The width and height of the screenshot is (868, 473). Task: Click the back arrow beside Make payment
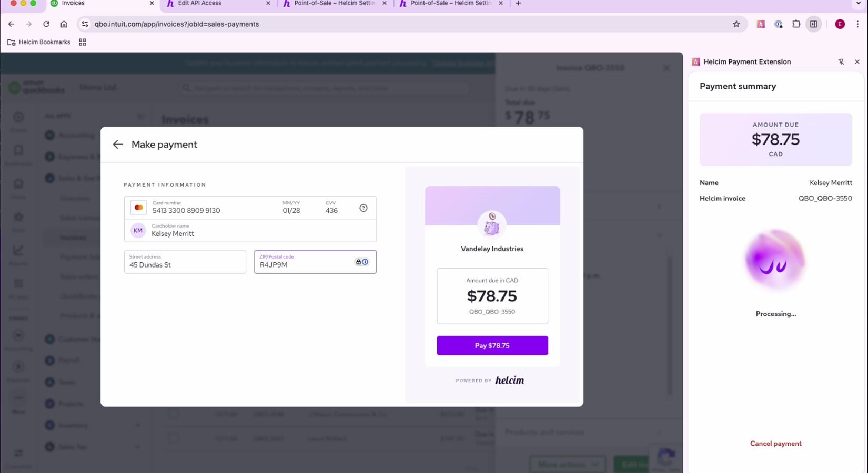[117, 145]
